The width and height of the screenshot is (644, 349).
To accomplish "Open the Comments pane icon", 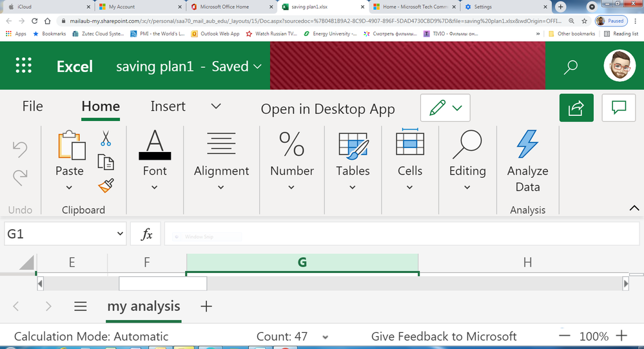I will click(x=618, y=108).
